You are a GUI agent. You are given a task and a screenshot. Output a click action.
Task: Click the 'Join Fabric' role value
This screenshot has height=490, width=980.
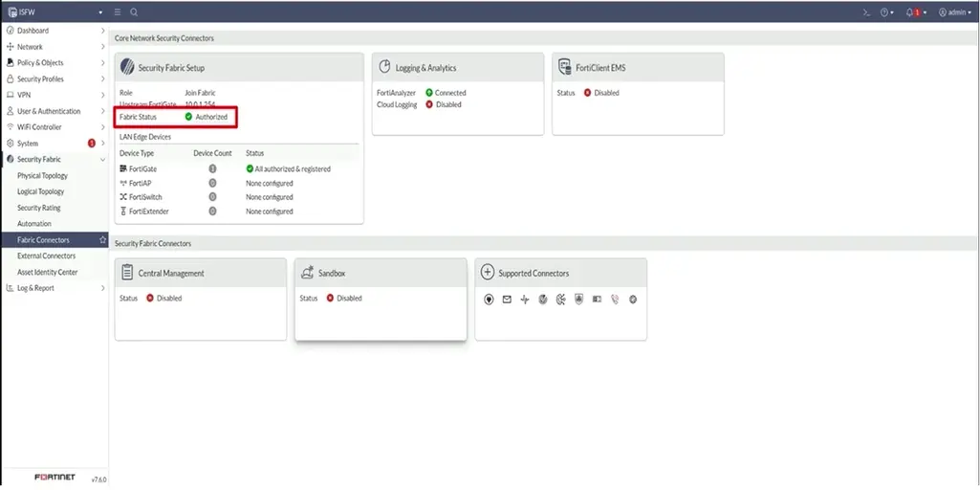[200, 93]
